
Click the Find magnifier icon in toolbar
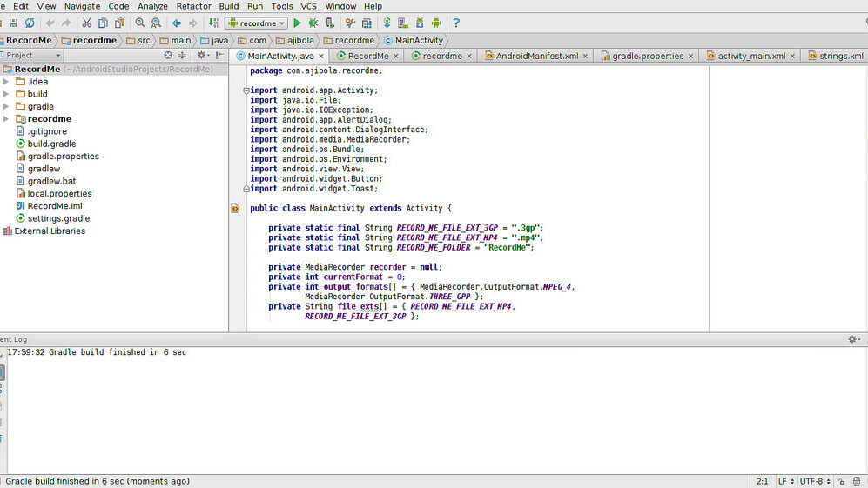[139, 23]
